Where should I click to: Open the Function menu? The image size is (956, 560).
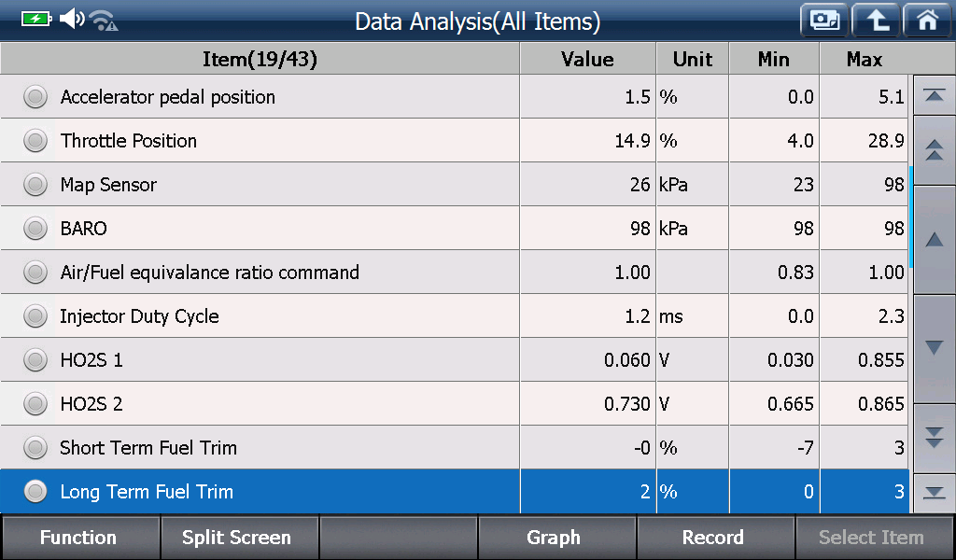click(80, 538)
